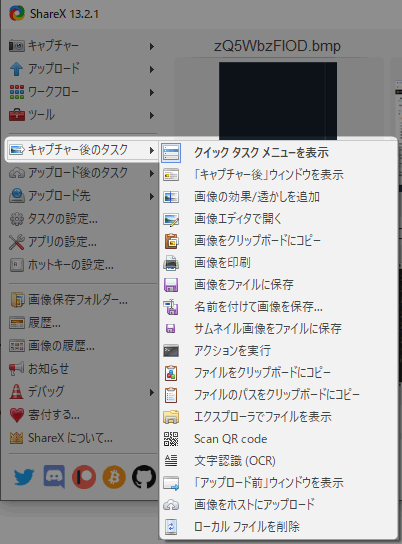Viewport: 402px width, 544px height.
Task: Select ファイルのパスをクリップボードにコピー entry
Action: tap(278, 395)
